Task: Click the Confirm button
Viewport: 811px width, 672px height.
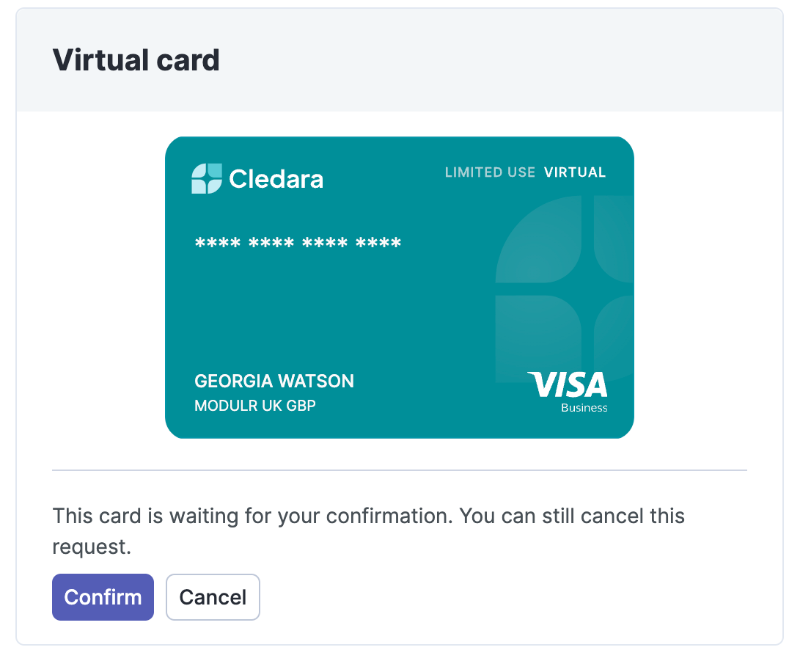Action: coord(103,597)
